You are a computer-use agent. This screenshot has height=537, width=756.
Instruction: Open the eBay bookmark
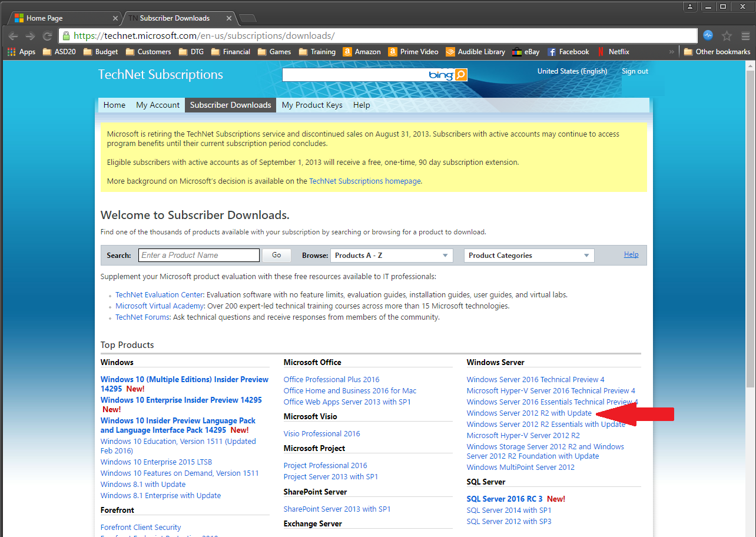tap(526, 52)
